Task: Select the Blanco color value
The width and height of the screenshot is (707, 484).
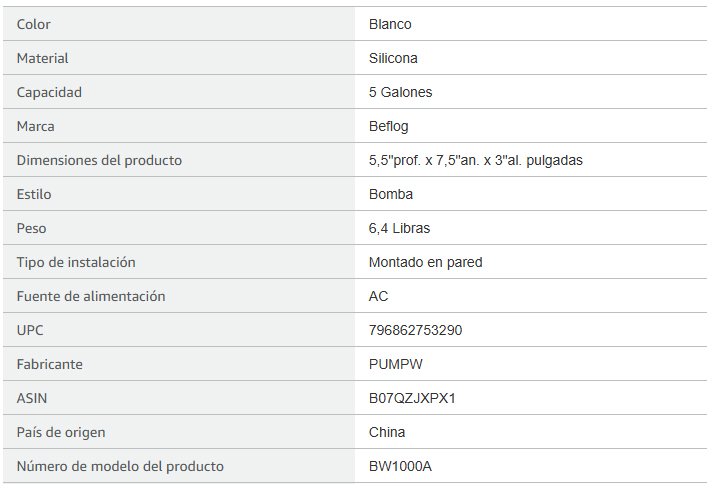Action: click(x=390, y=24)
